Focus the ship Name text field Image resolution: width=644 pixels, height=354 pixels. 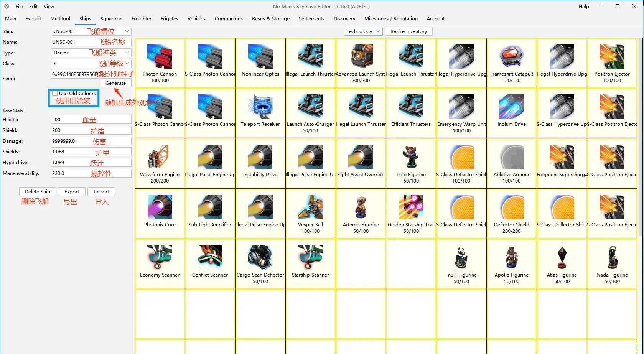(x=91, y=42)
